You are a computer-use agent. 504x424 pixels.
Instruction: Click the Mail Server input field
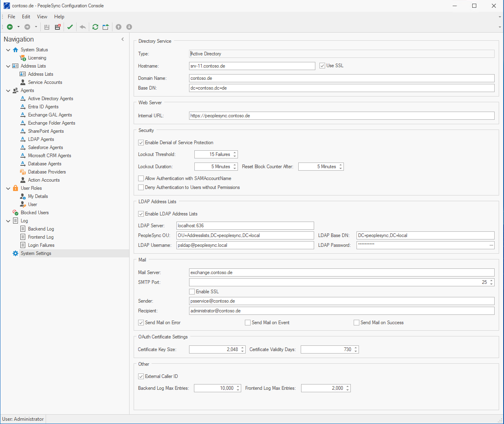(342, 272)
